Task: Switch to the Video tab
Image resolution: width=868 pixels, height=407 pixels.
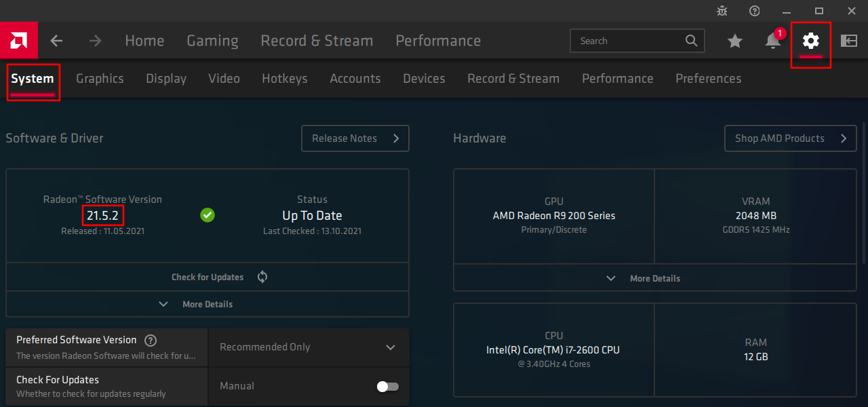Action: click(x=224, y=79)
